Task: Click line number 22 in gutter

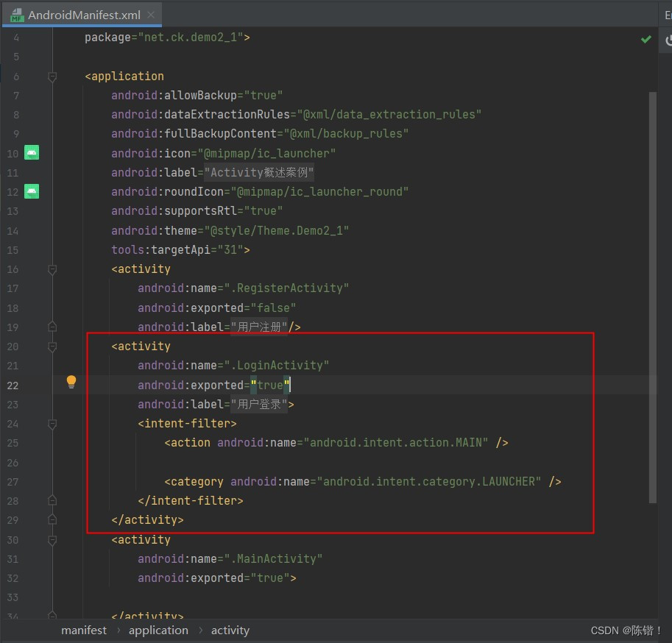Action: click(13, 386)
